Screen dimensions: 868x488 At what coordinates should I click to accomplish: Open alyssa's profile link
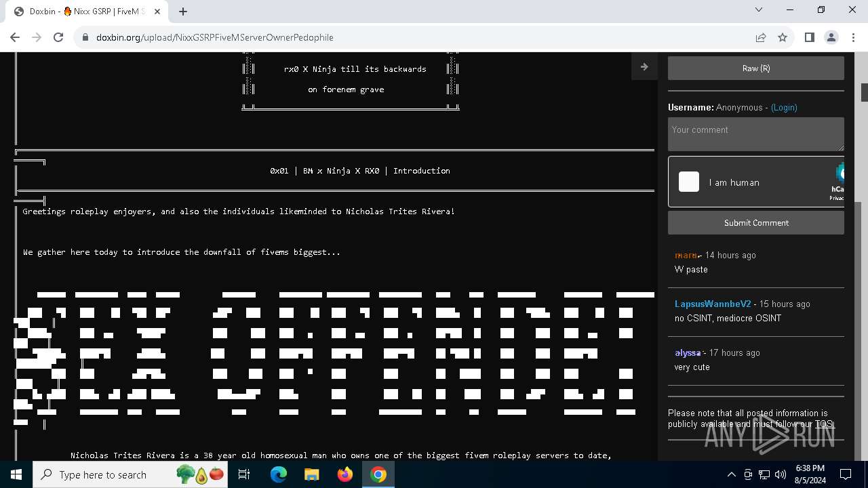[688, 352]
